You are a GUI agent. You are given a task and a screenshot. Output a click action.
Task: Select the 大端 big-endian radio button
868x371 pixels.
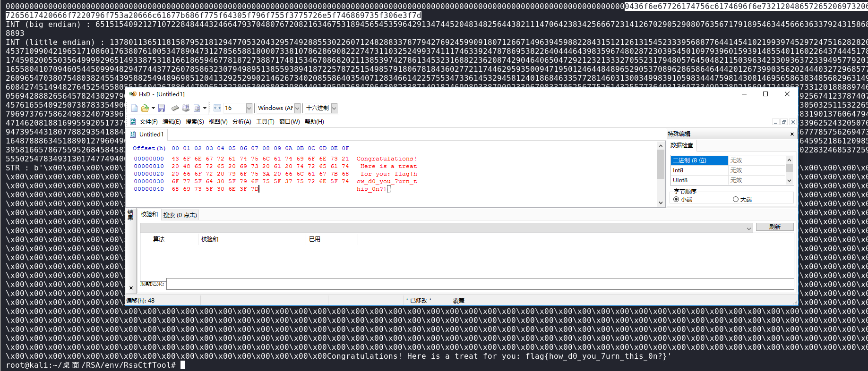click(x=736, y=199)
